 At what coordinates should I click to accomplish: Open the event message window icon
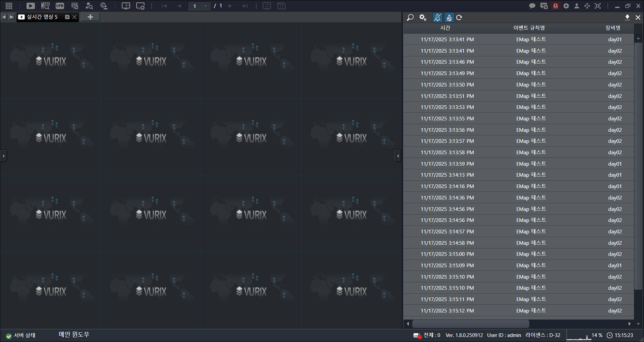pyautogui.click(x=544, y=6)
